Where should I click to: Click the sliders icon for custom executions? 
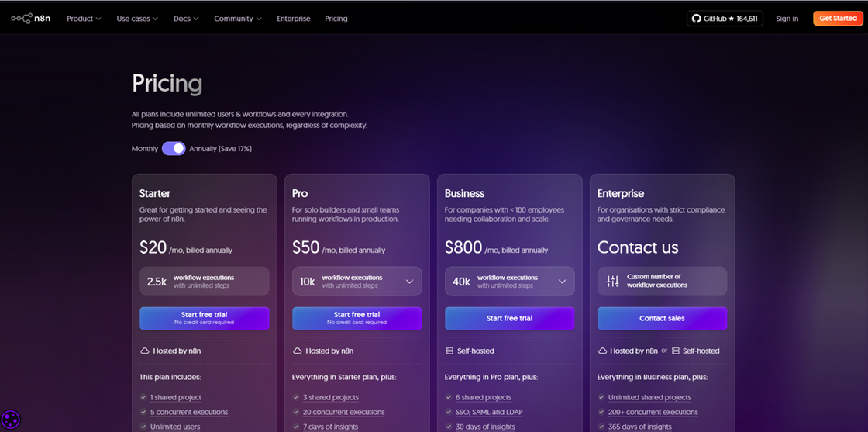(613, 281)
